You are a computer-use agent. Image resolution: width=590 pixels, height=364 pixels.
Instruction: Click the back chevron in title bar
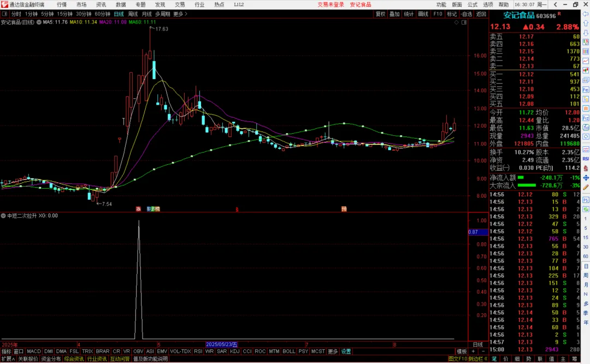556,4
